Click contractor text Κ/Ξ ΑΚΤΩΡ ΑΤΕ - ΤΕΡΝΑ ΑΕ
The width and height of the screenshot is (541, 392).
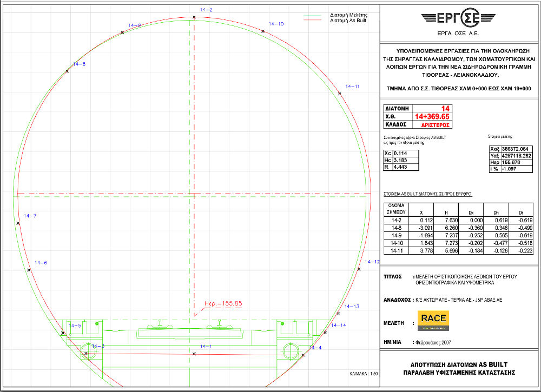(444, 300)
